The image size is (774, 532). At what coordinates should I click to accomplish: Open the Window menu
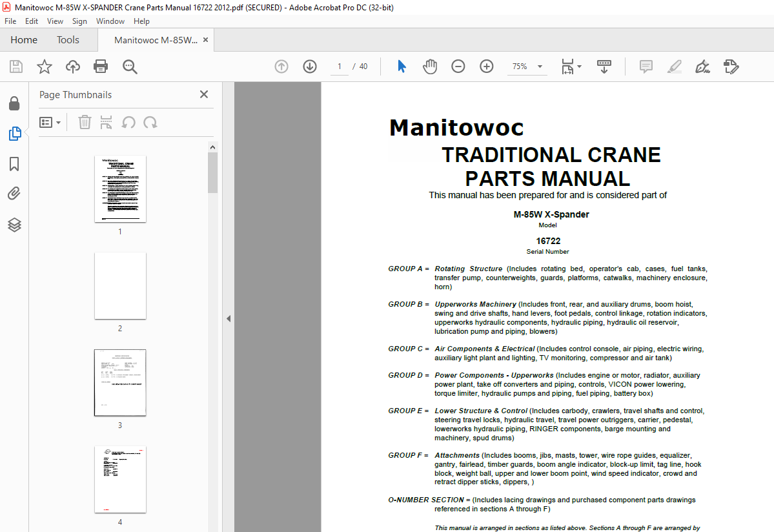[110, 21]
